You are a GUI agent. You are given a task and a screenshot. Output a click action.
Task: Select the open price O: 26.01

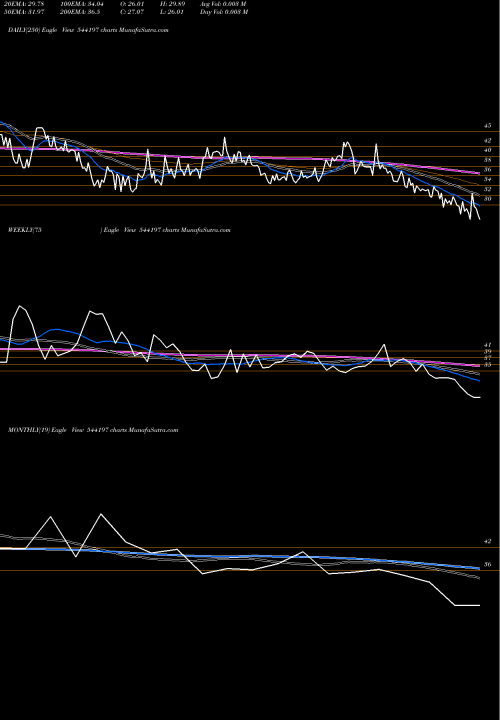[130, 4]
